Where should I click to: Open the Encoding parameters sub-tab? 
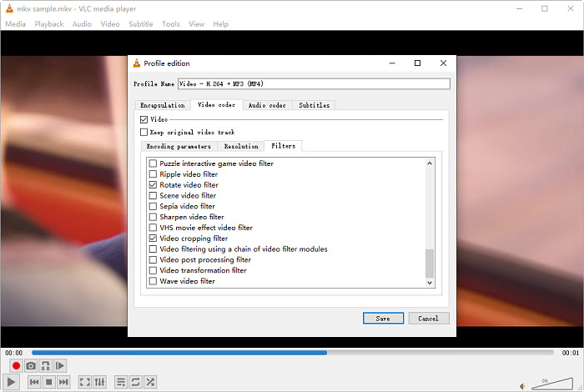(179, 146)
